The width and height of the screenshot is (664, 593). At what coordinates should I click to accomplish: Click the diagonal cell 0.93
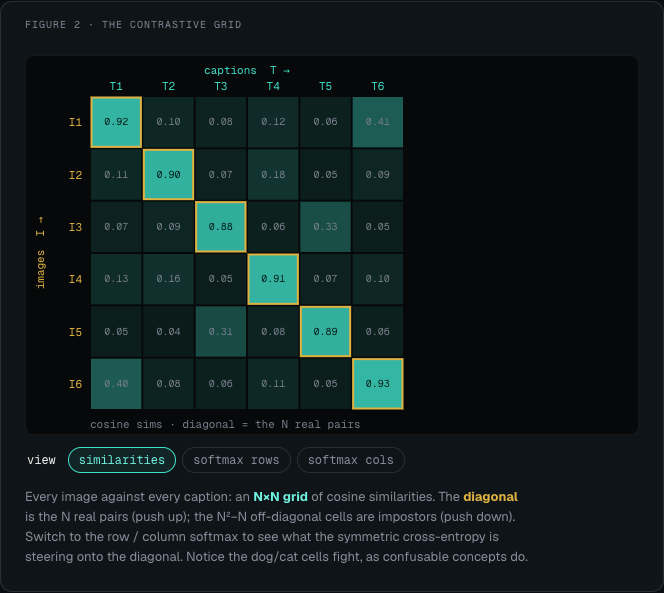click(378, 384)
